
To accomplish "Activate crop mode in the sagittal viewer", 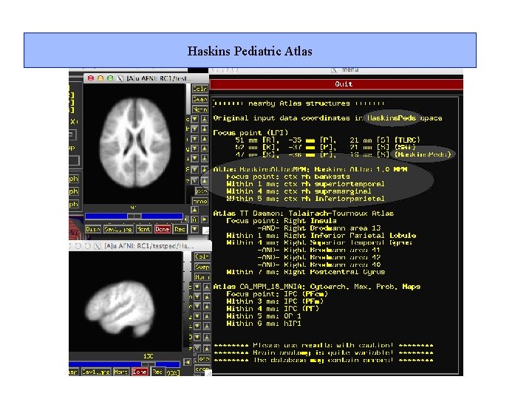I will coord(202,369).
